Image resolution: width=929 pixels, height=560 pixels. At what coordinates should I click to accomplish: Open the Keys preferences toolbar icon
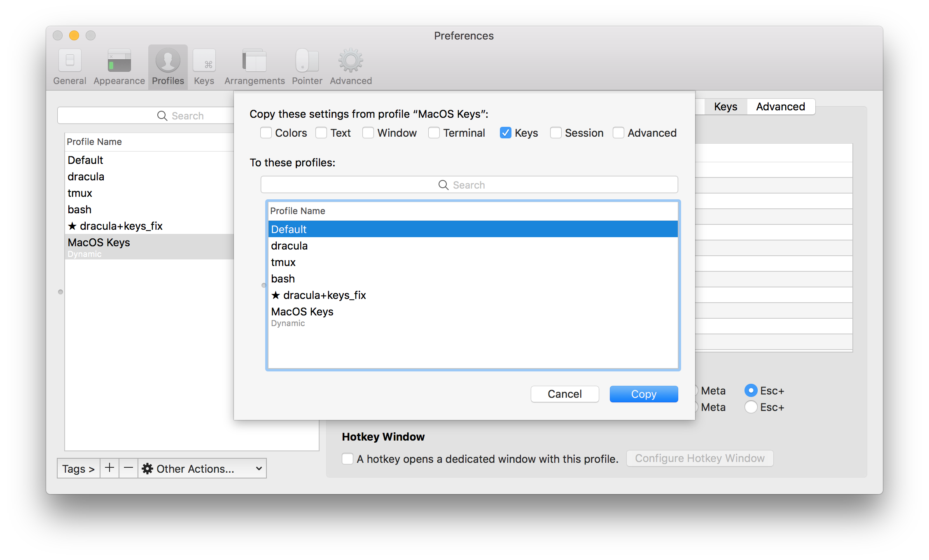pos(204,61)
